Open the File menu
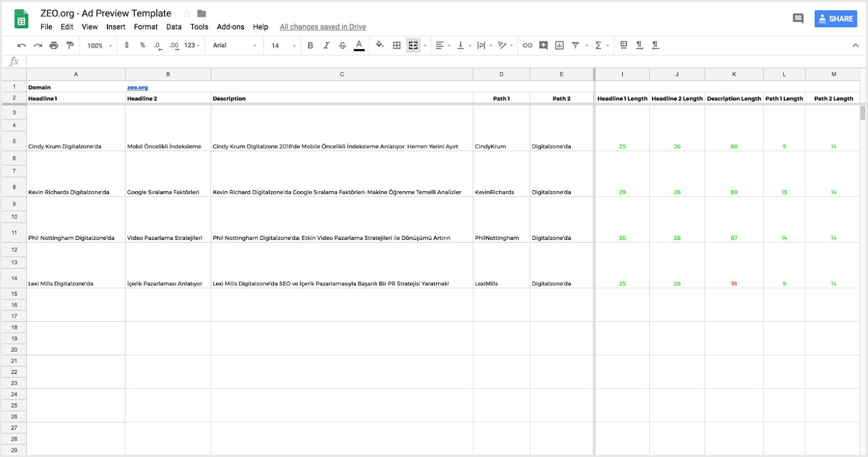The height and width of the screenshot is (457, 868). (x=47, y=27)
